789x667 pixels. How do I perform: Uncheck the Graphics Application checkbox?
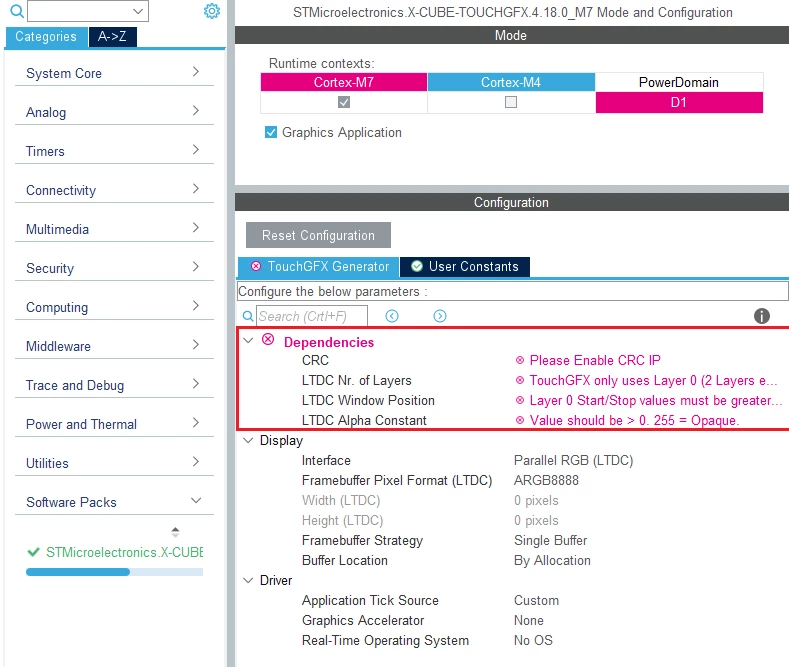tap(271, 132)
